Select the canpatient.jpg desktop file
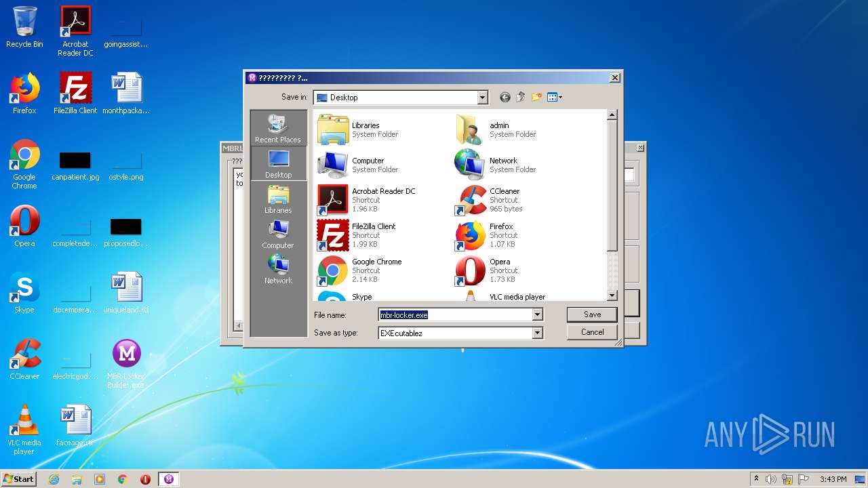868x488 pixels. coord(75,165)
